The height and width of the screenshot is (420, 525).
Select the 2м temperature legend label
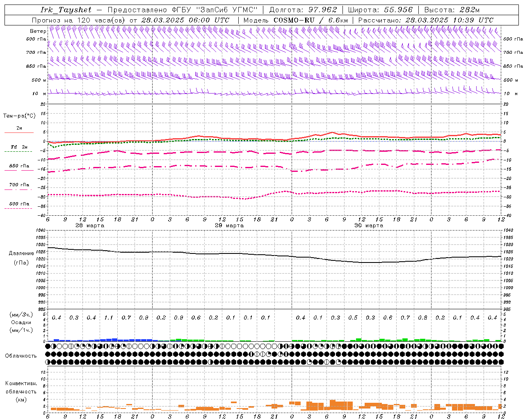pos(19,128)
